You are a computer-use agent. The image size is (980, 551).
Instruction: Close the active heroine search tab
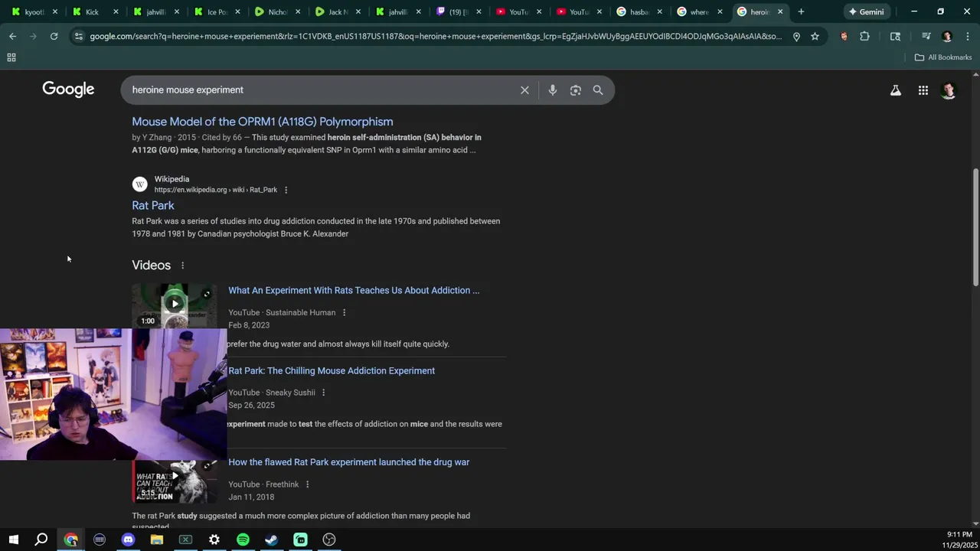click(x=780, y=11)
